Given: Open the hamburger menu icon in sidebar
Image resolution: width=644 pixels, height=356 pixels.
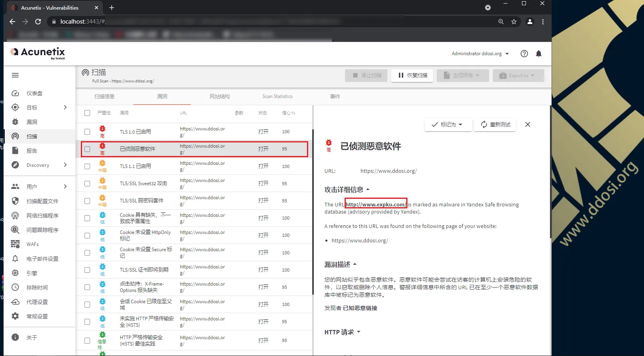Looking at the screenshot, I should (15, 75).
